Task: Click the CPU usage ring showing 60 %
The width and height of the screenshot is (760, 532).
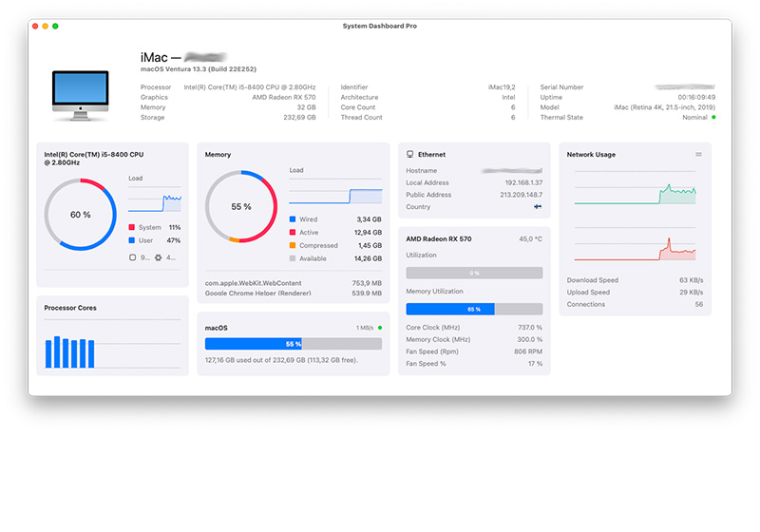Action: pyautogui.click(x=81, y=214)
